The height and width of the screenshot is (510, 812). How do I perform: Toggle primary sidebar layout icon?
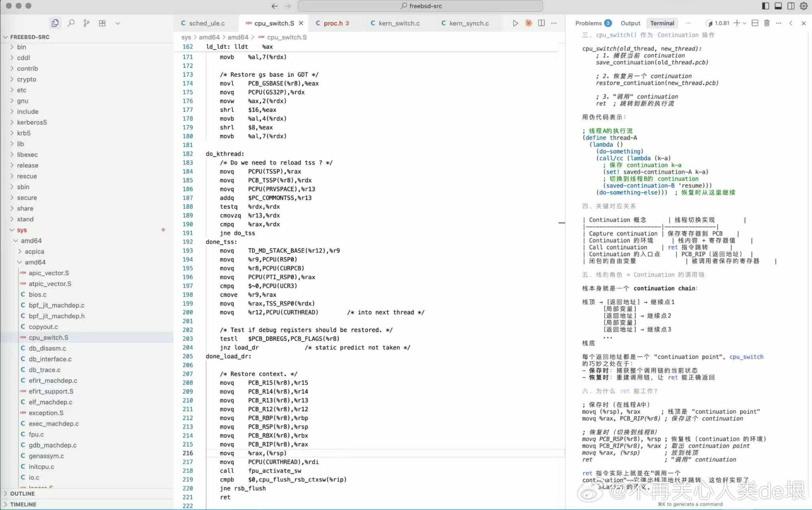[765, 6]
